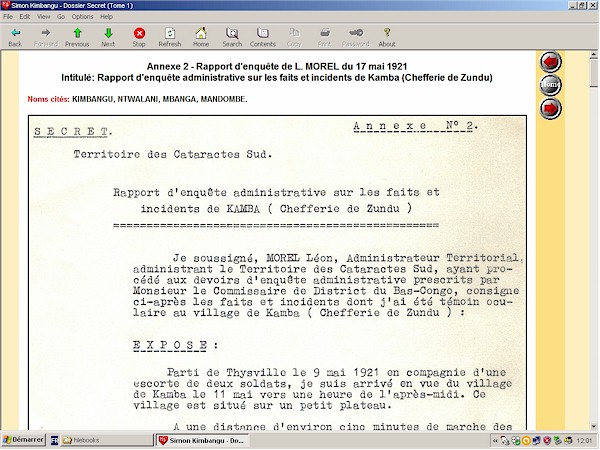Viewport: 600px width, 450px height.
Task: Open the Go menu
Action: point(59,17)
